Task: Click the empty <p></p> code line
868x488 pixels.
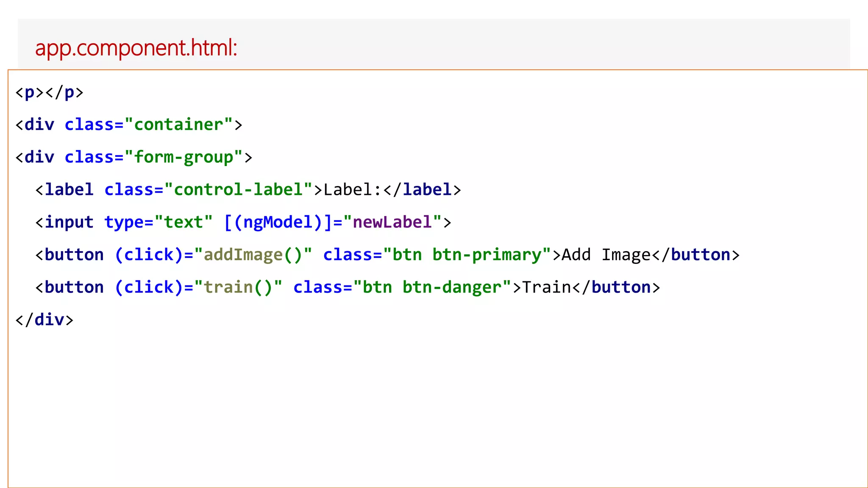Action: (x=49, y=92)
